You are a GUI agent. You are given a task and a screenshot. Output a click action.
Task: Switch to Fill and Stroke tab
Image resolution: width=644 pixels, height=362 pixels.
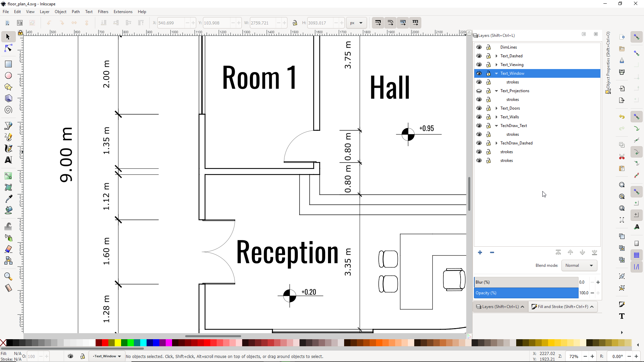[x=562, y=307]
